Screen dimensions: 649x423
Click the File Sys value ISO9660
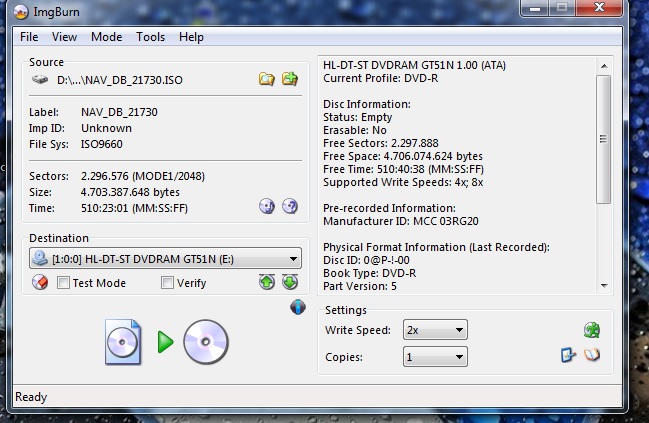tap(101, 144)
